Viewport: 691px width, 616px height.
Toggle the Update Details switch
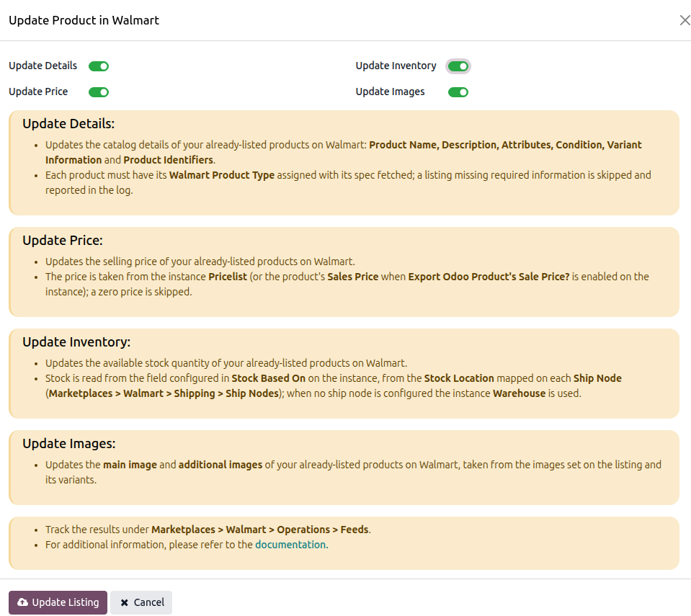pos(98,66)
